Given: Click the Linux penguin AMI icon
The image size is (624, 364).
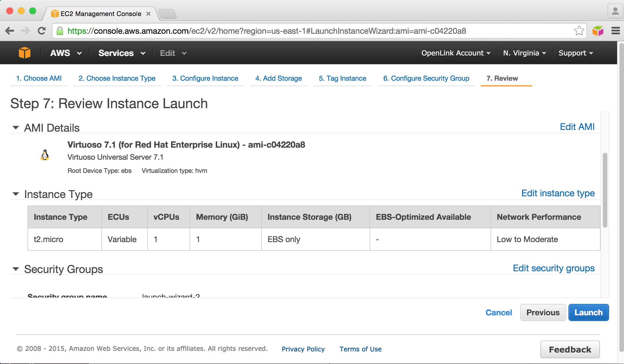Looking at the screenshot, I should pyautogui.click(x=45, y=155).
